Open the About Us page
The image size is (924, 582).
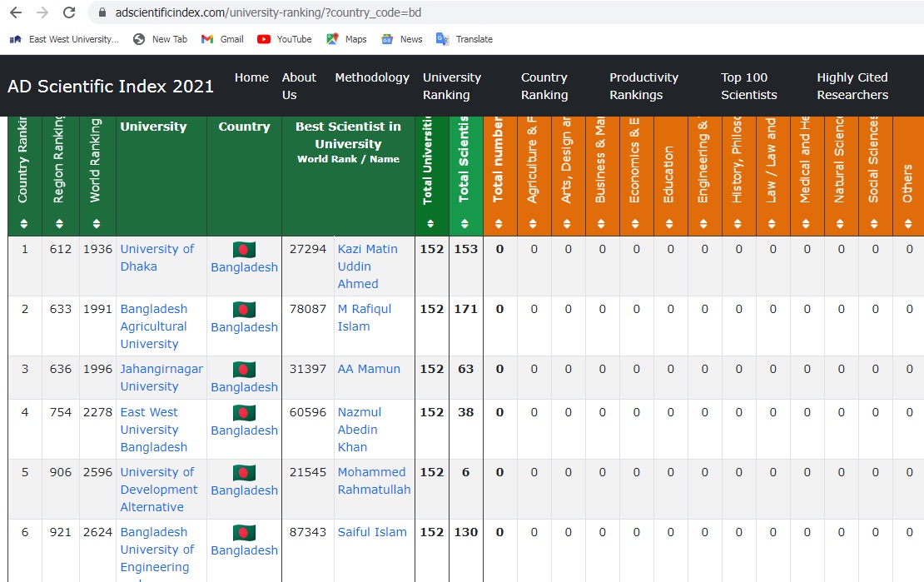299,86
